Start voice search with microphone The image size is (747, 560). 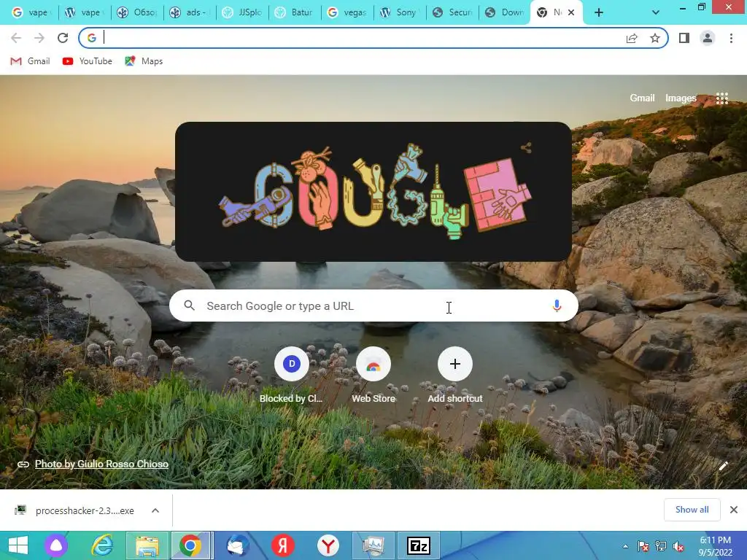coord(557,306)
